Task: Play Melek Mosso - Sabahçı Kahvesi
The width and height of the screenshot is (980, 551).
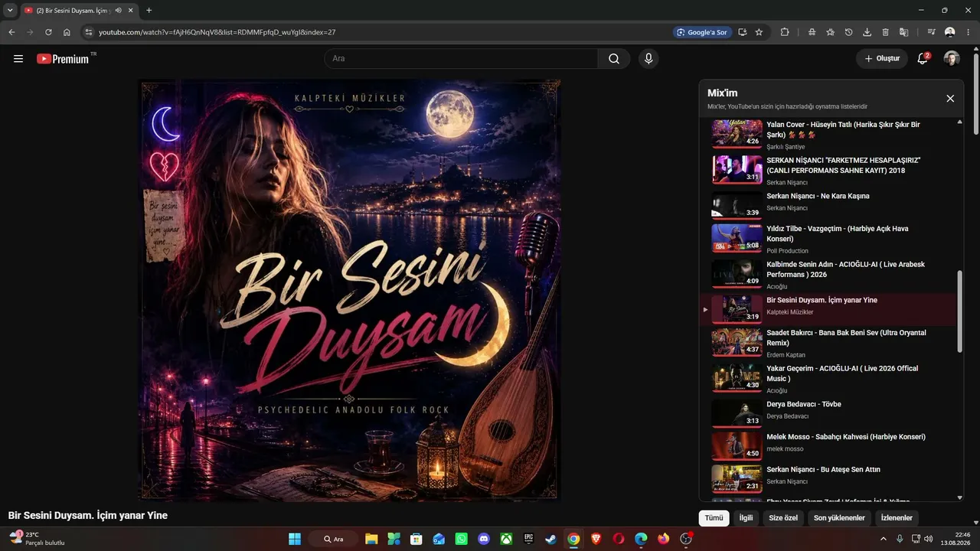Action: 828,446
